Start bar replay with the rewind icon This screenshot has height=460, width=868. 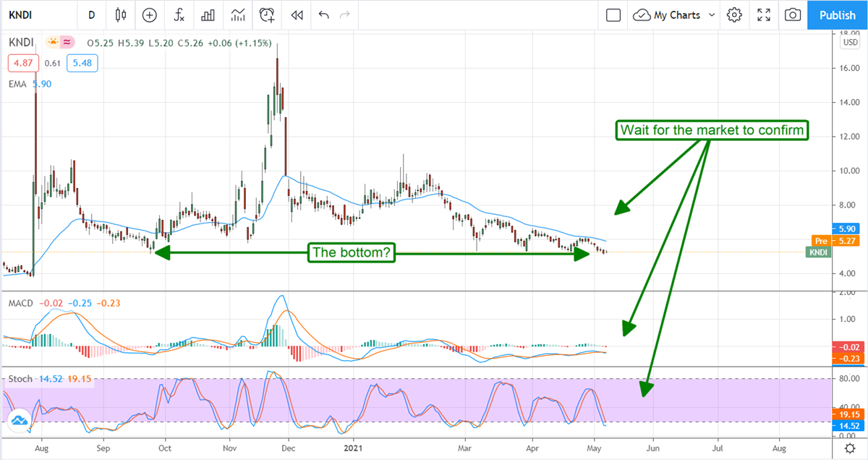click(296, 15)
